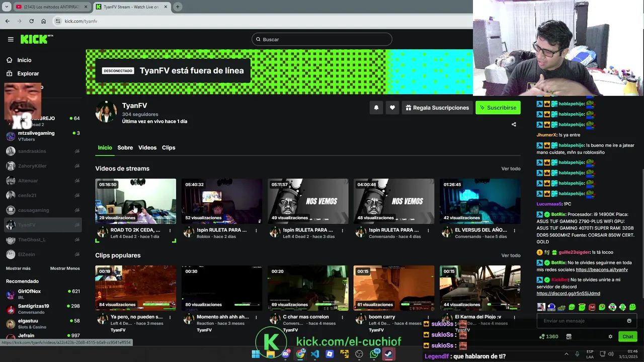Open options menu for 'Ya pero, no pueden s...' clip
This screenshot has height=362, width=644.
170,317
